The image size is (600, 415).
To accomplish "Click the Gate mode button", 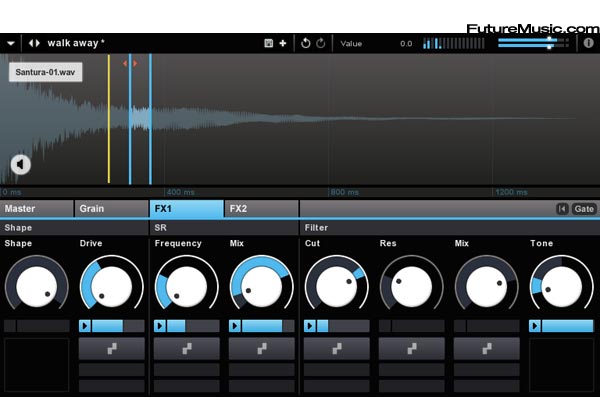I will [x=584, y=209].
